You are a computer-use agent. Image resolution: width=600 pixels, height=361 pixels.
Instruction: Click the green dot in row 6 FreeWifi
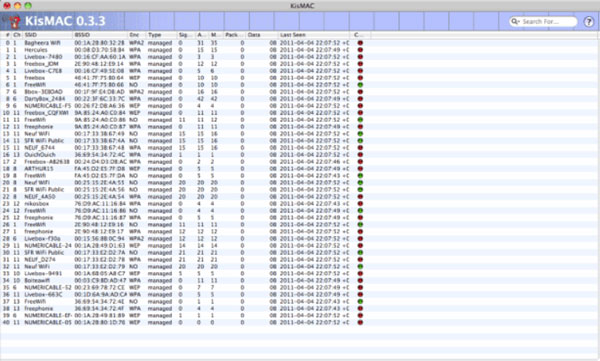click(x=360, y=85)
